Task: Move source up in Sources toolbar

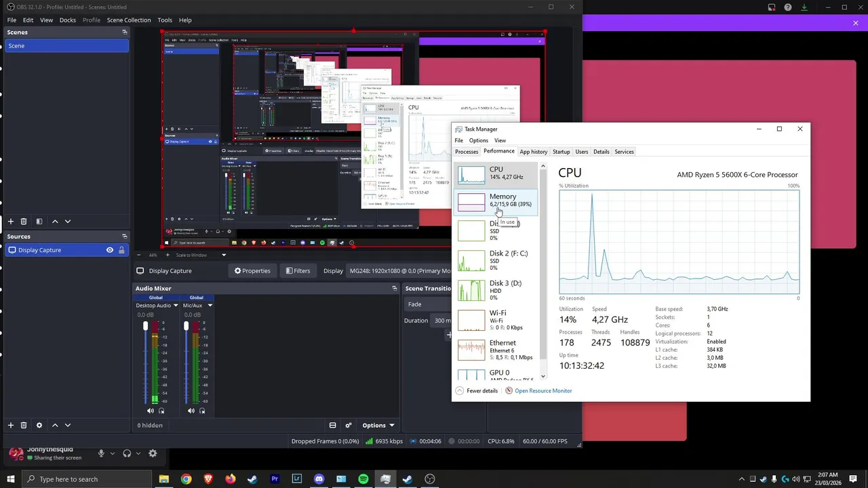Action: [55, 425]
